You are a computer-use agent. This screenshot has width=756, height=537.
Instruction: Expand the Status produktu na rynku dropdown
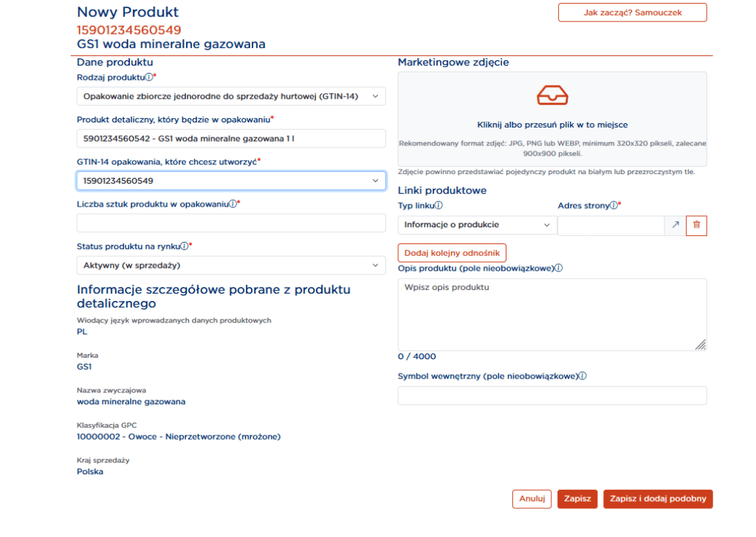point(231,266)
